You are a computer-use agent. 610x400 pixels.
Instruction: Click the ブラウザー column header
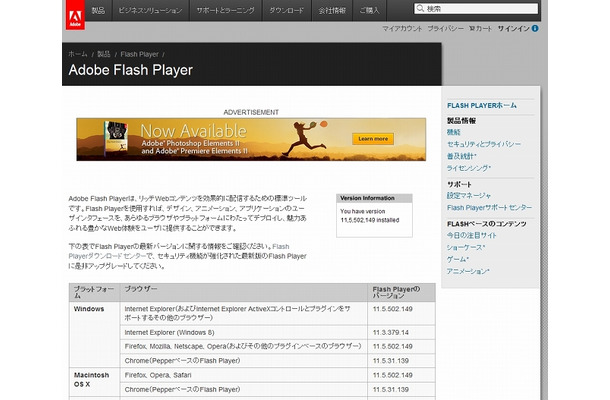click(244, 293)
